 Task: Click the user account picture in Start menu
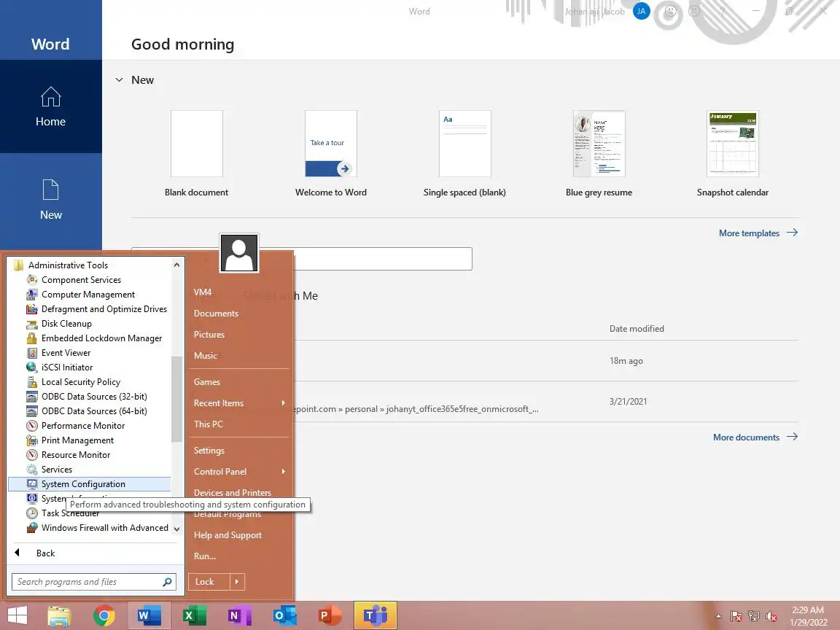(x=239, y=254)
